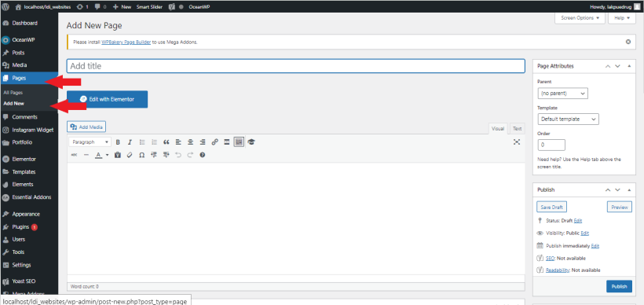Clear formatting with the eraser icon
The height and width of the screenshot is (305, 644).
pos(130,155)
